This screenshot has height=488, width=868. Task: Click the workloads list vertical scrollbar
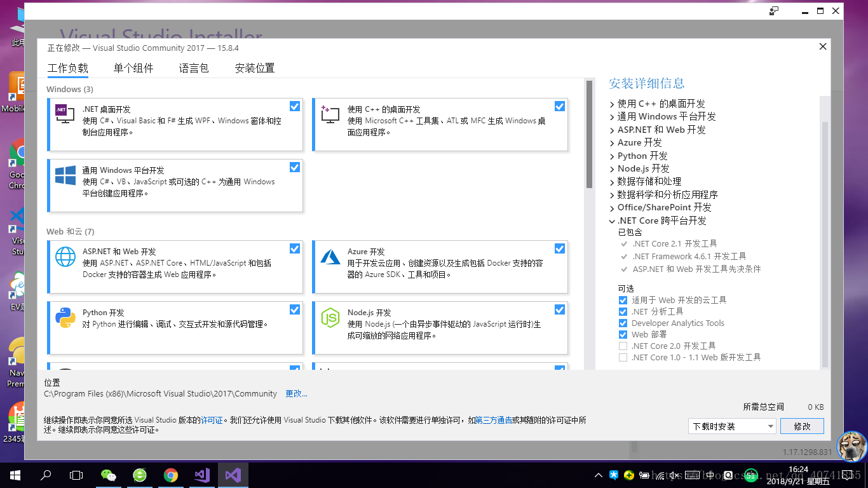coord(589,134)
